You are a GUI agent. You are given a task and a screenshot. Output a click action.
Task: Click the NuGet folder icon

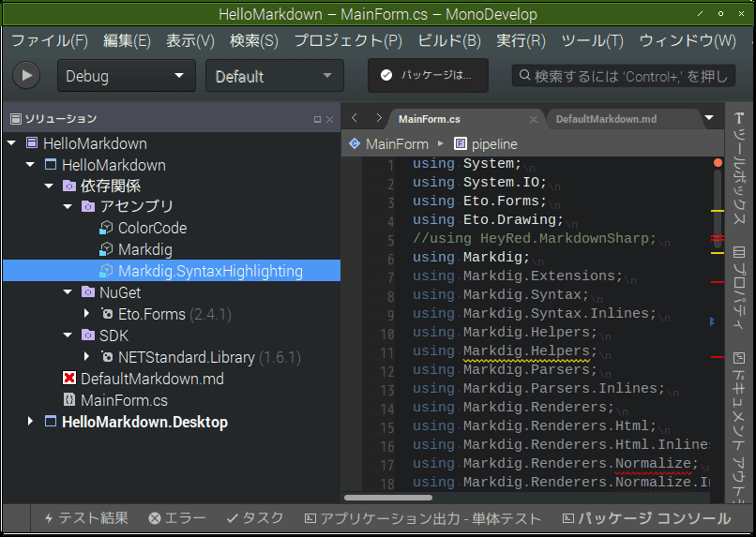(88, 291)
